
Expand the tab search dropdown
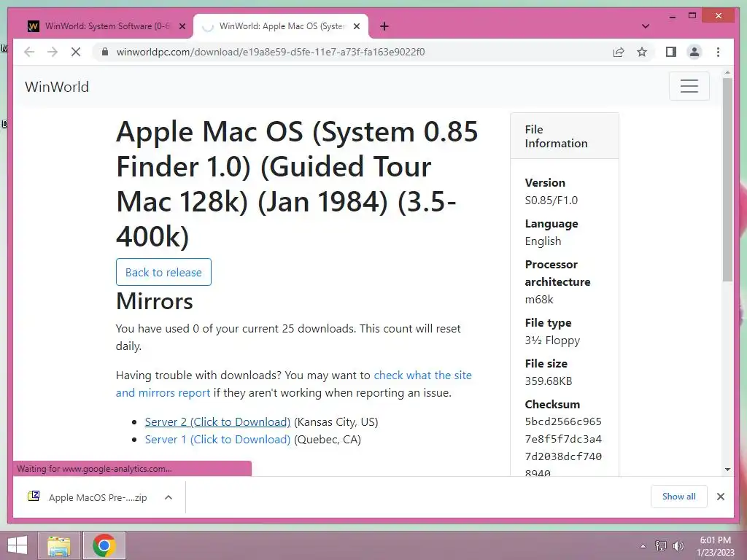tap(646, 27)
